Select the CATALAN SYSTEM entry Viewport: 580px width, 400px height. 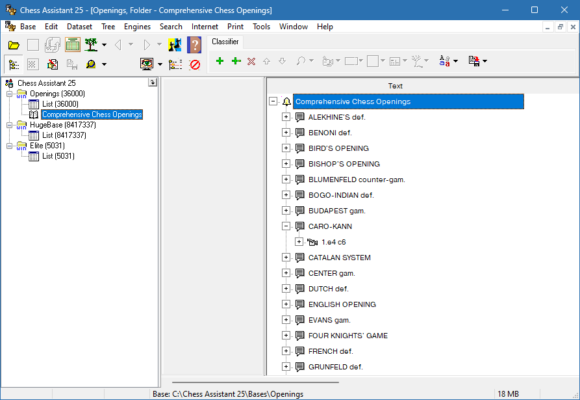pyautogui.click(x=339, y=258)
